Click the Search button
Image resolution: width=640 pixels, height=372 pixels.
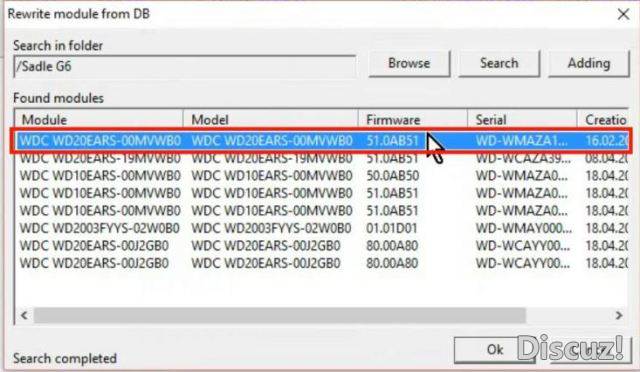coord(499,63)
